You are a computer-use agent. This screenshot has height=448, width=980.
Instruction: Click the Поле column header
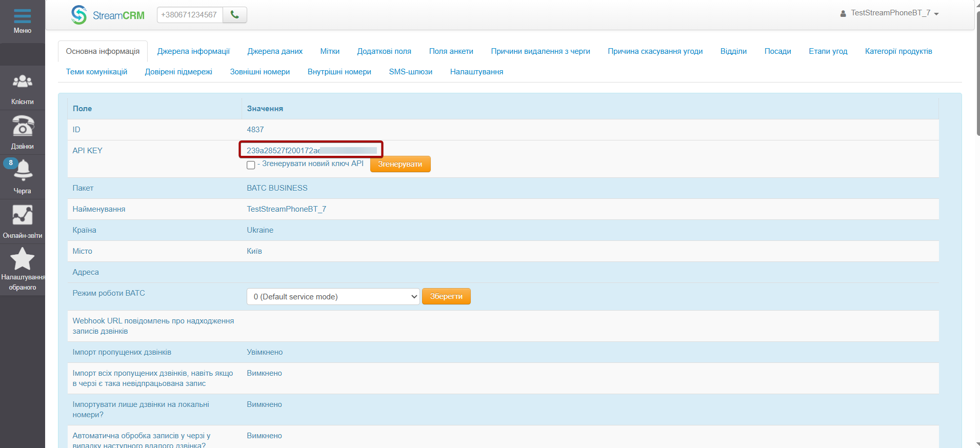pos(82,109)
